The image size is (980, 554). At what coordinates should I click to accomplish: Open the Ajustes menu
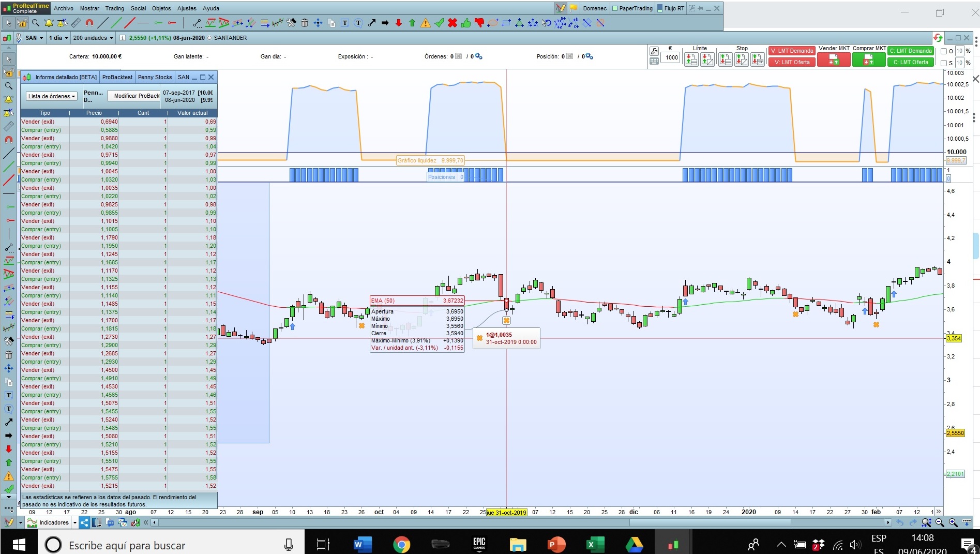187,8
